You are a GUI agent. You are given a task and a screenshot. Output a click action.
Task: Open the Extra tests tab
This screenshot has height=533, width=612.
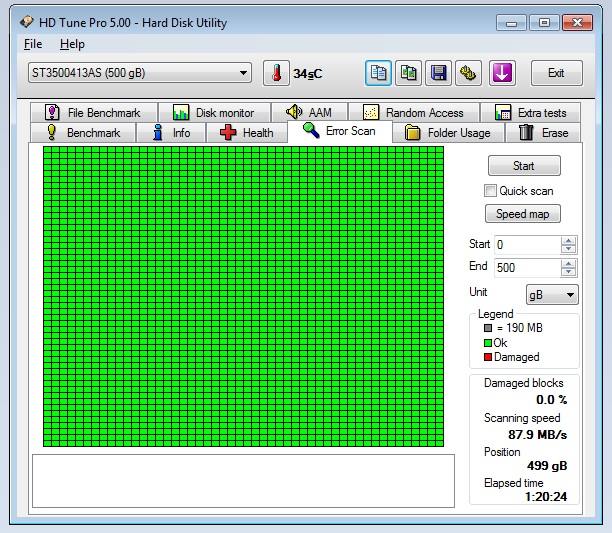(x=530, y=113)
